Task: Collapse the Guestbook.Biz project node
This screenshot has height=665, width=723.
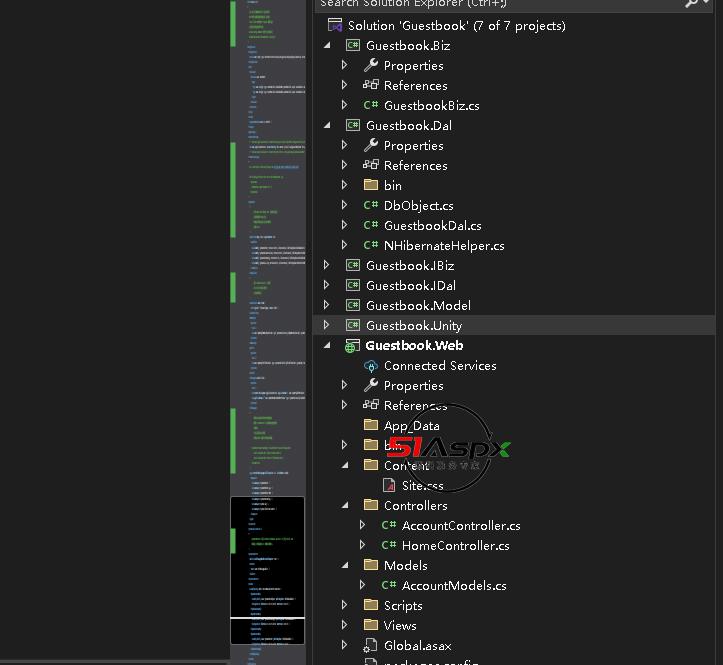Action: [327, 45]
